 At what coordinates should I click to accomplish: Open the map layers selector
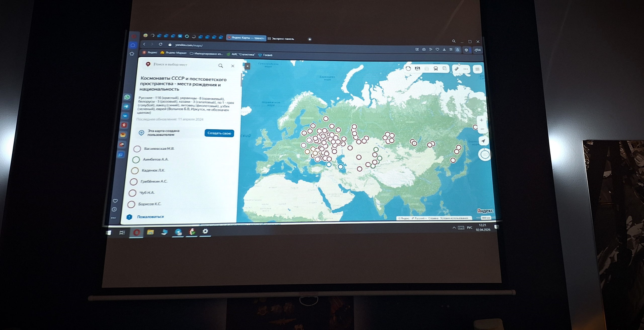pyautogui.click(x=445, y=69)
